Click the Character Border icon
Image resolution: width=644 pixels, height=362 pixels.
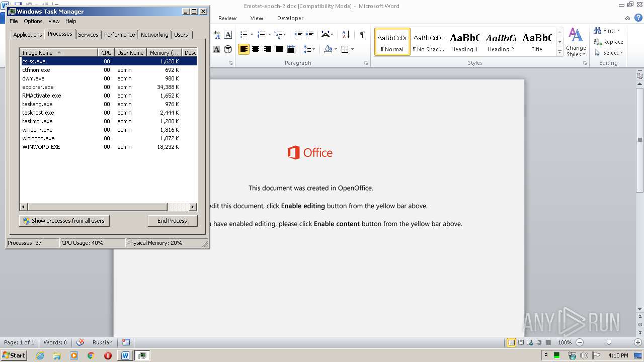(228, 34)
